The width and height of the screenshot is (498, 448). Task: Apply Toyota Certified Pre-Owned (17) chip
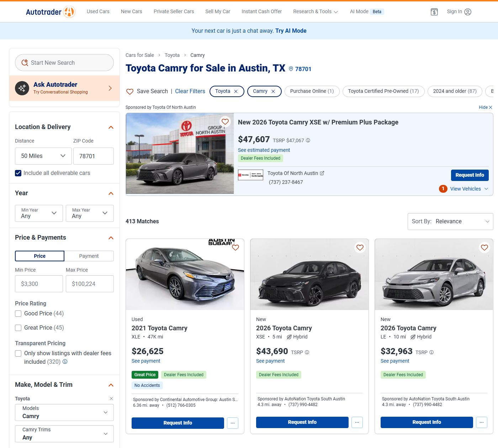[383, 91]
